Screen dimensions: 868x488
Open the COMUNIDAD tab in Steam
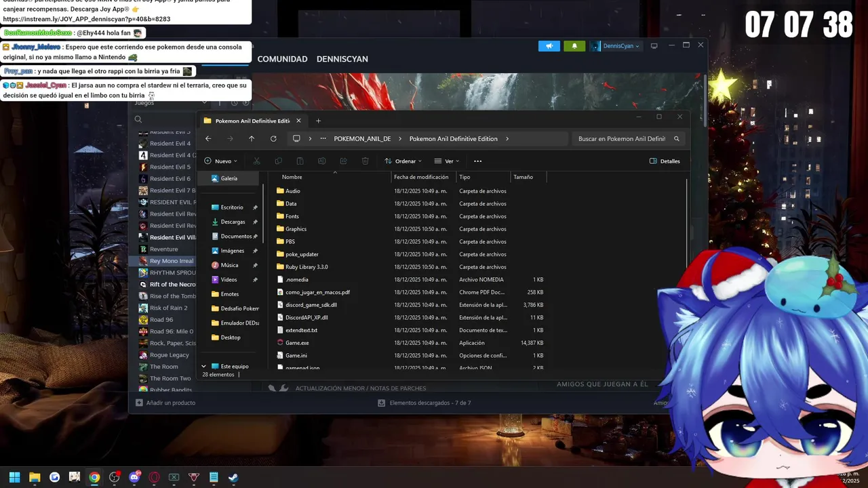pos(282,59)
